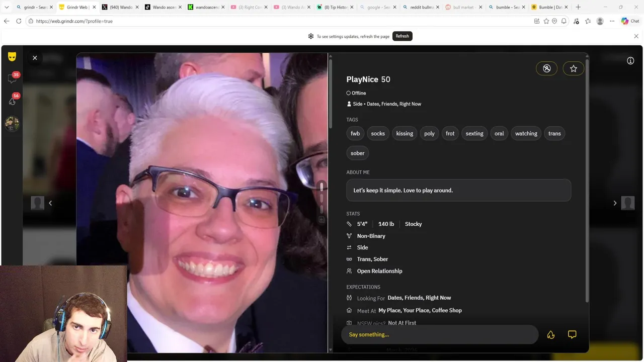Screen dimensions: 644x362
Task: Click the Non-Binary stat
Action: click(371, 236)
